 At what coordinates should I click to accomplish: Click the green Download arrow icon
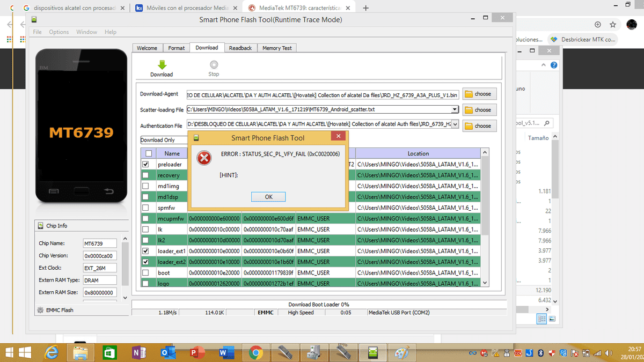(162, 64)
